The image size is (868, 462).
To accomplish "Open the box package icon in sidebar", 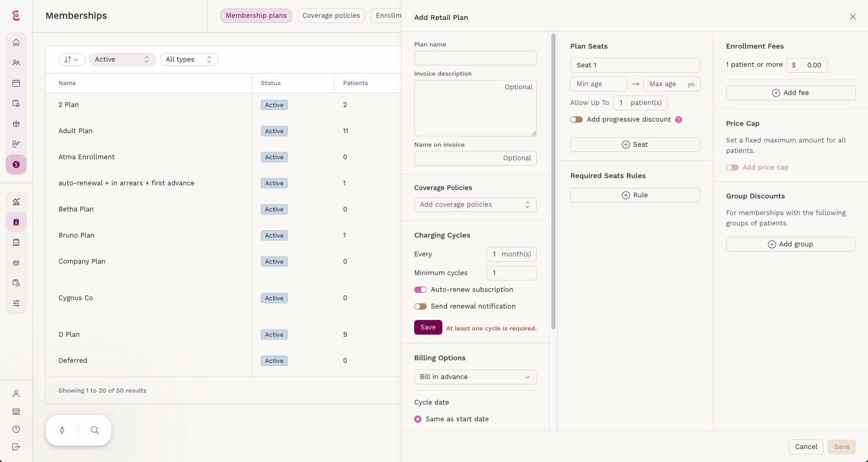I will [x=16, y=124].
